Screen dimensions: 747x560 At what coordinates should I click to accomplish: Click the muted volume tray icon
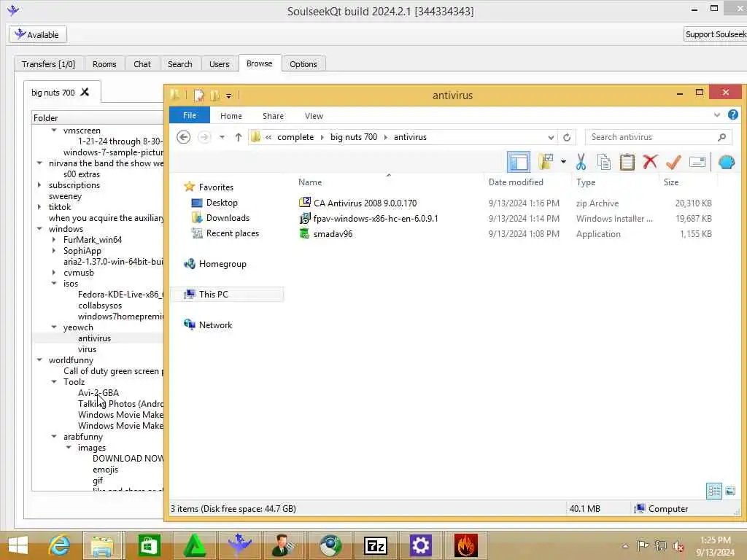click(678, 546)
